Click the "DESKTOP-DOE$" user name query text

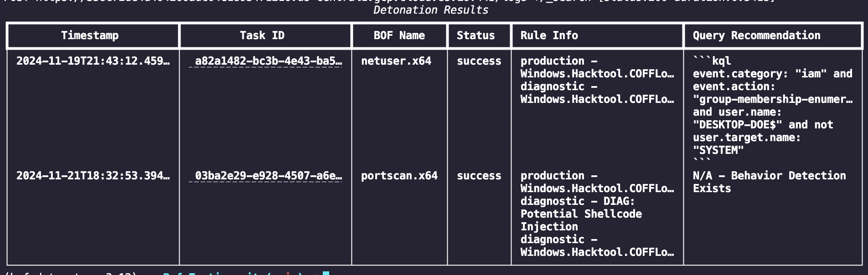pyautogui.click(x=737, y=125)
